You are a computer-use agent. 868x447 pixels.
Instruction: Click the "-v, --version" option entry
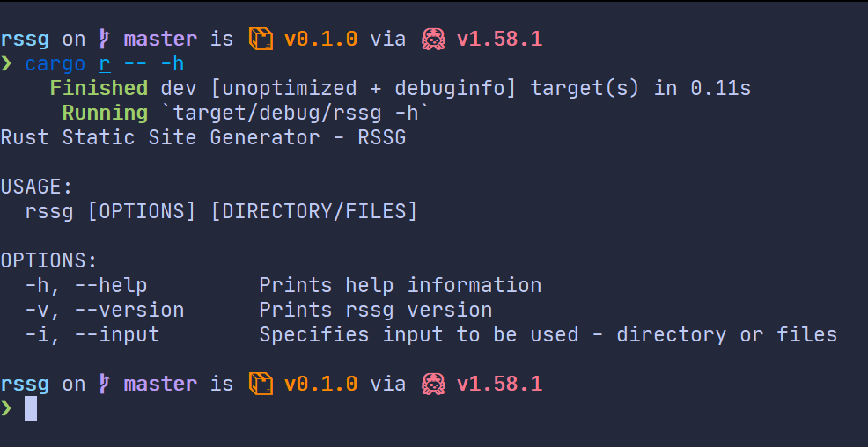click(x=105, y=310)
